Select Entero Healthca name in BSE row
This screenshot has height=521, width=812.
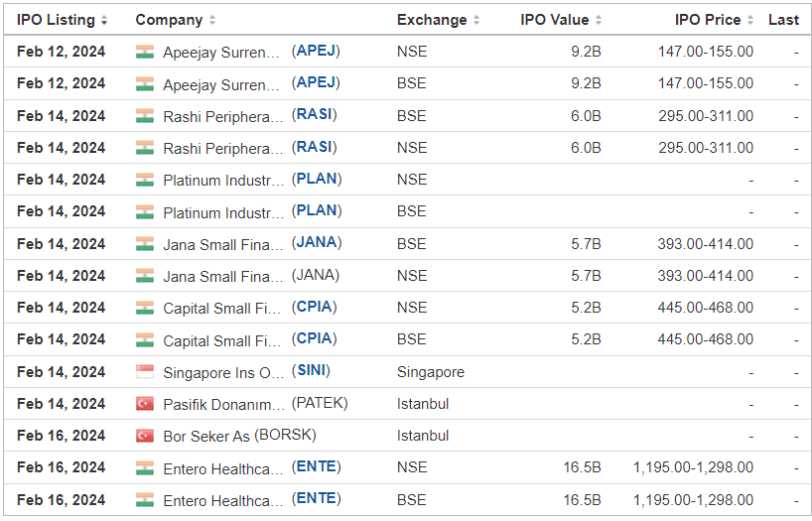[223, 501]
